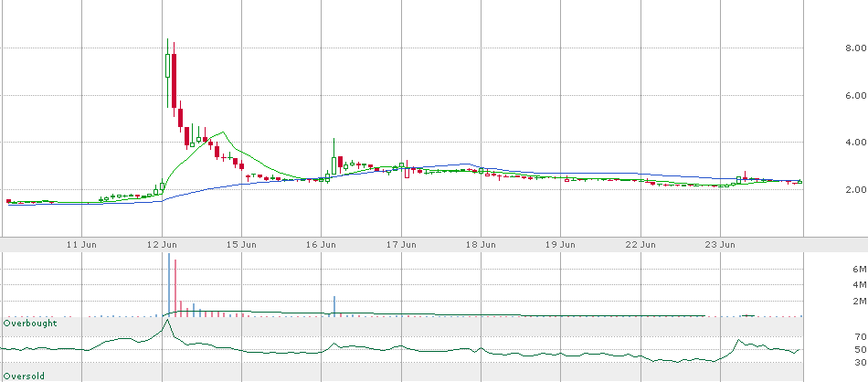
Task: Click the large red candlestick beside the green spike
Action: [174, 80]
